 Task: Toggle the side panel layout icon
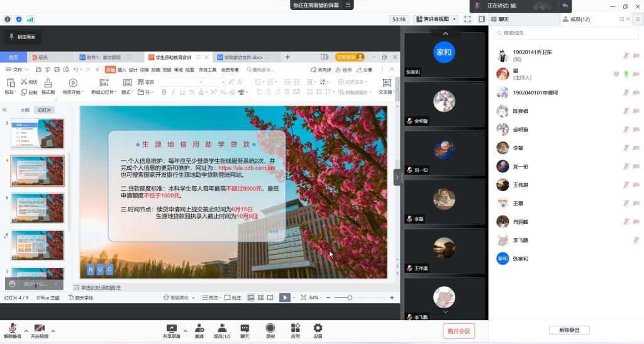point(482,19)
